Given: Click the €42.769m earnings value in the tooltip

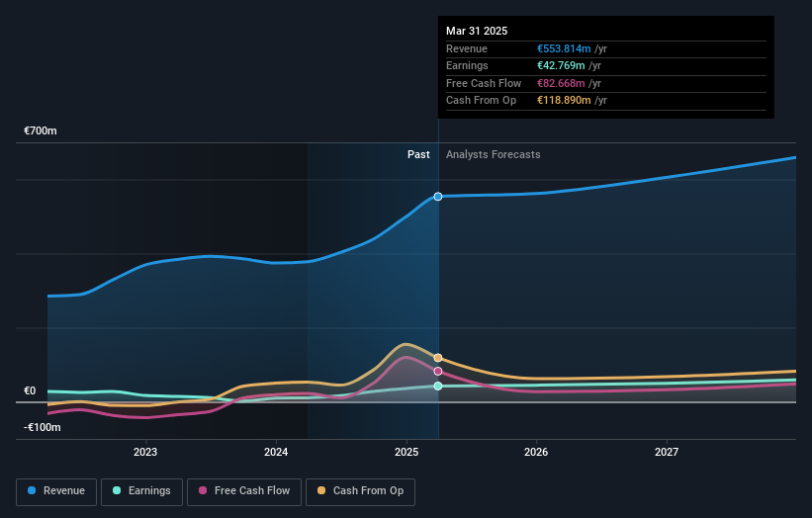Looking at the screenshot, I should click(561, 65).
